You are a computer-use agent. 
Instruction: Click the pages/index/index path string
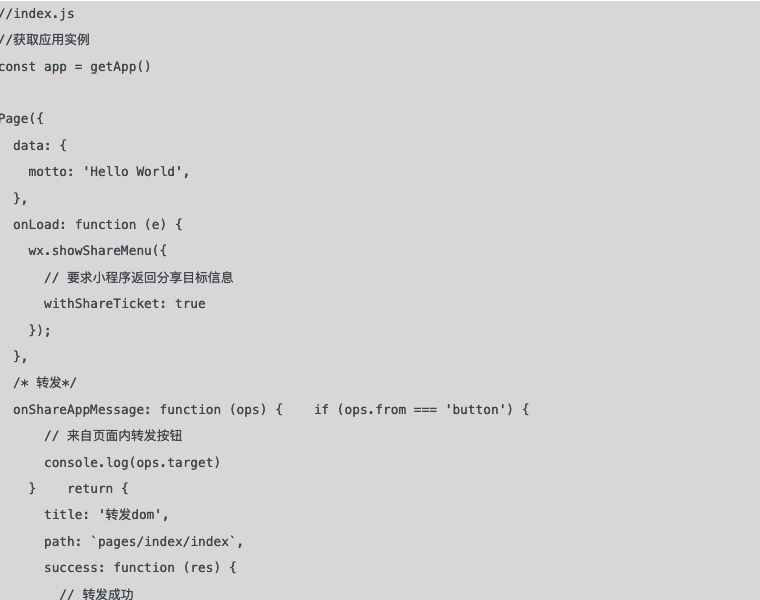click(x=163, y=541)
